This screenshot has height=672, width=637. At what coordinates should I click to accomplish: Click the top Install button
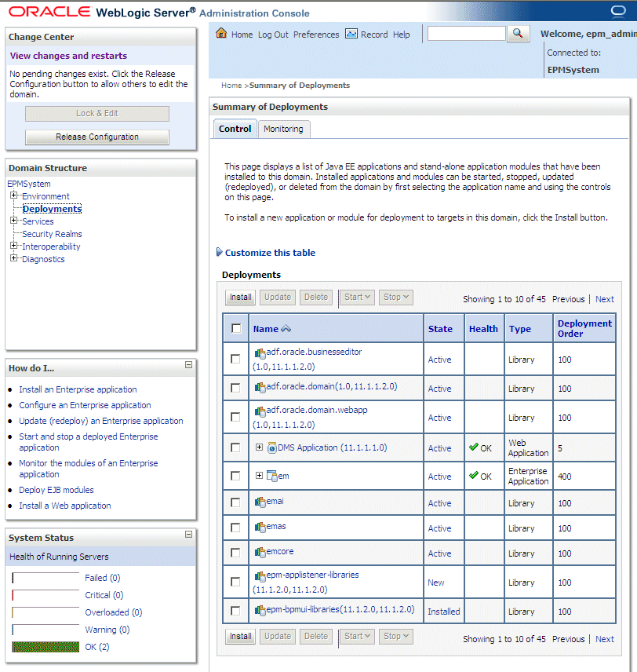pos(240,297)
